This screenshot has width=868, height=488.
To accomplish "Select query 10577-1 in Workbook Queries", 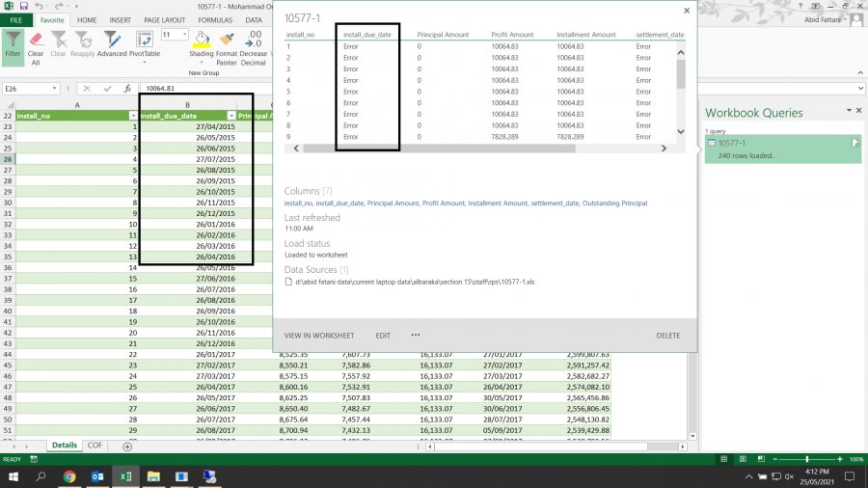I will (783, 149).
